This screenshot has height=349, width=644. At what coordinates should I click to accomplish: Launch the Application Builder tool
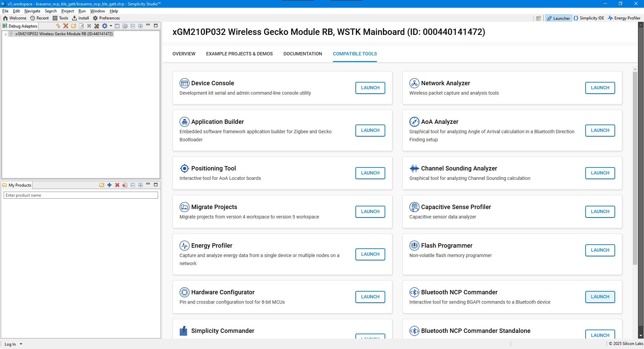pos(370,131)
